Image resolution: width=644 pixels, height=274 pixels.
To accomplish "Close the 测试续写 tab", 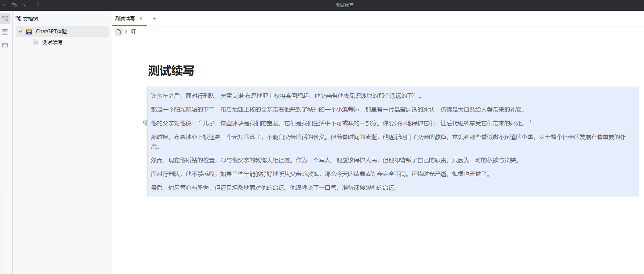I will click(141, 18).
